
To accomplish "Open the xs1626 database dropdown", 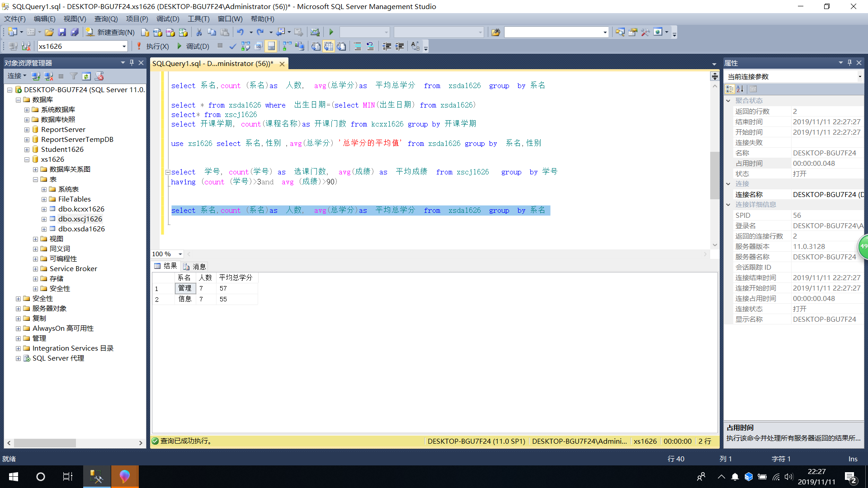I will (x=124, y=46).
